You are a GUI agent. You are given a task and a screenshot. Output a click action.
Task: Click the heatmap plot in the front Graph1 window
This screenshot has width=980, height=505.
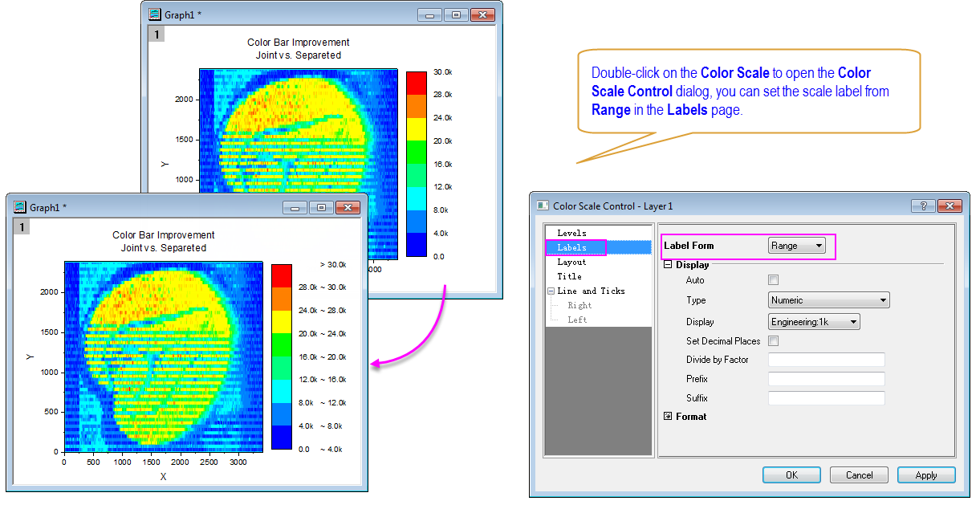click(164, 356)
